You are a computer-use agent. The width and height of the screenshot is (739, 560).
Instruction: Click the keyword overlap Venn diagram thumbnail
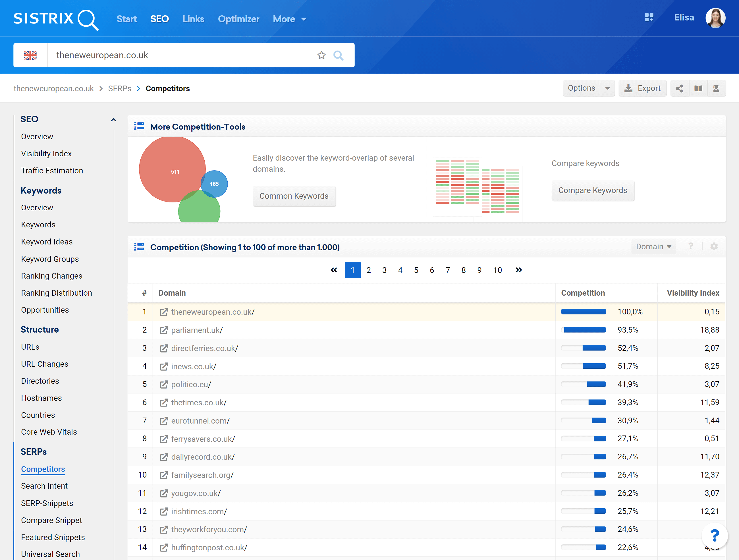click(x=183, y=179)
